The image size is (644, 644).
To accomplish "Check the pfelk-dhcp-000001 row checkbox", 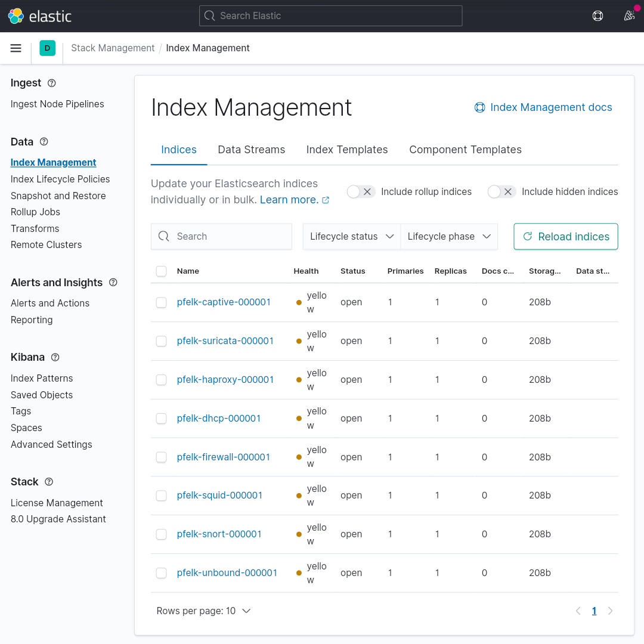I will click(162, 418).
